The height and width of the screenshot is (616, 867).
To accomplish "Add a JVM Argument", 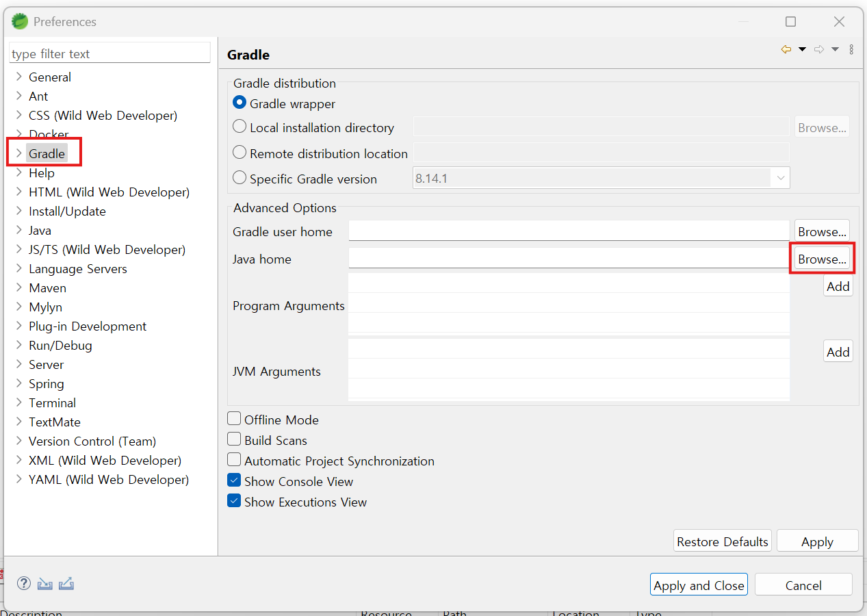I will pyautogui.click(x=838, y=352).
